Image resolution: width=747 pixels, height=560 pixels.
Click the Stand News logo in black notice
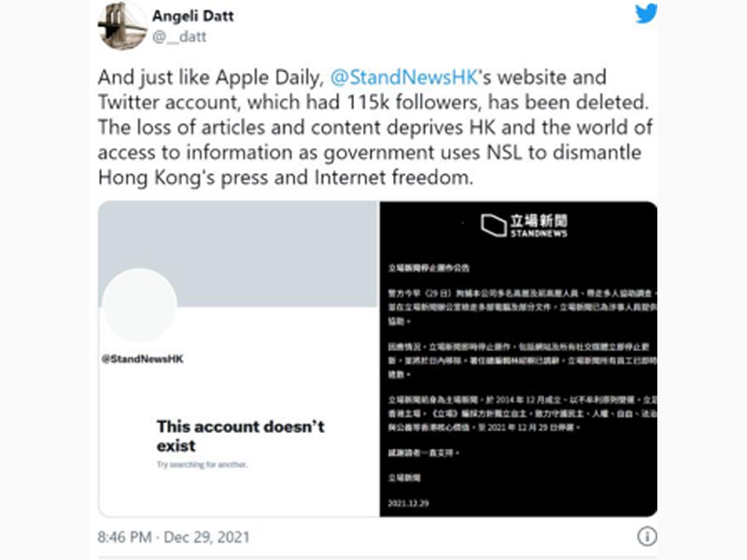tap(524, 225)
